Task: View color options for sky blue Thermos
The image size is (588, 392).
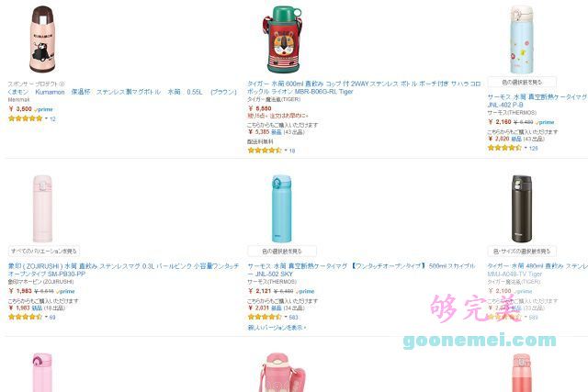Action: coord(282,252)
